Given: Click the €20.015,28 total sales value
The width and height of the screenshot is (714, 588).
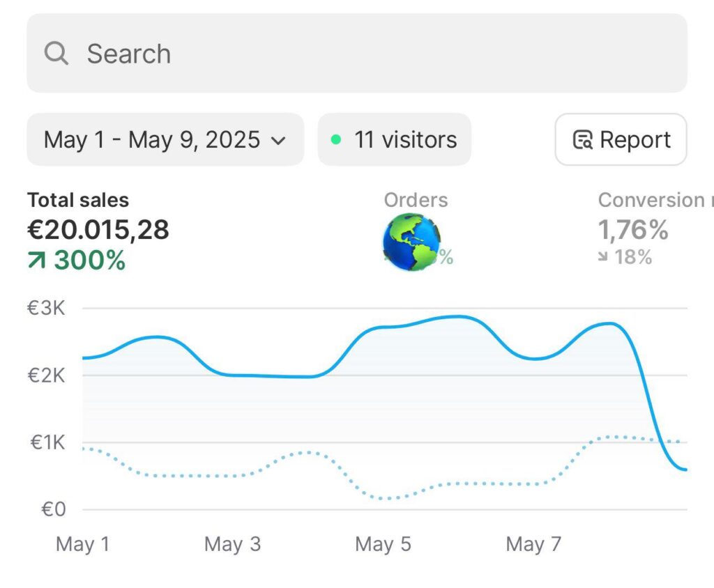Looking at the screenshot, I should (x=98, y=229).
